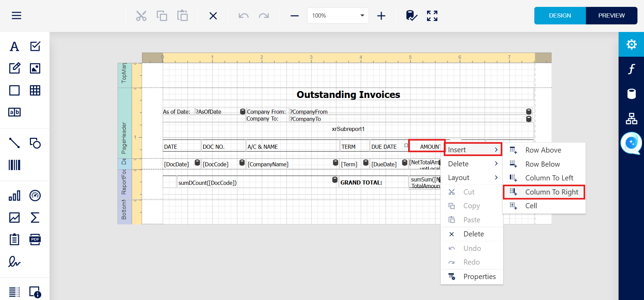The height and width of the screenshot is (300, 644).
Task: Switch to PREVIEW mode
Action: click(x=611, y=15)
